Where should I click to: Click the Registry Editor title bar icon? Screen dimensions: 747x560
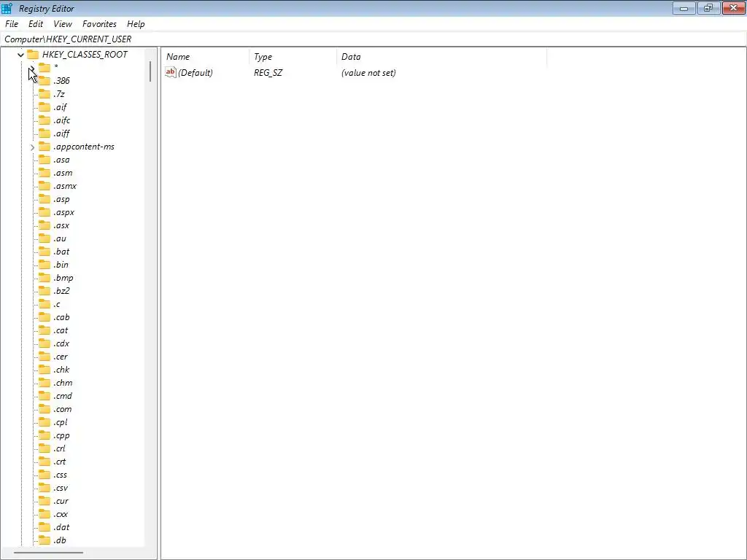coord(7,8)
